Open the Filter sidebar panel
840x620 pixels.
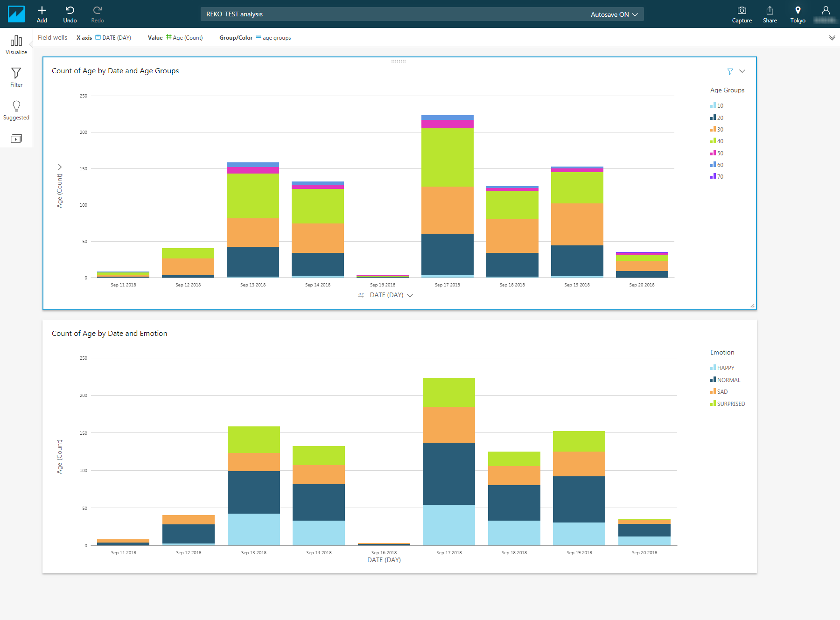pyautogui.click(x=16, y=77)
